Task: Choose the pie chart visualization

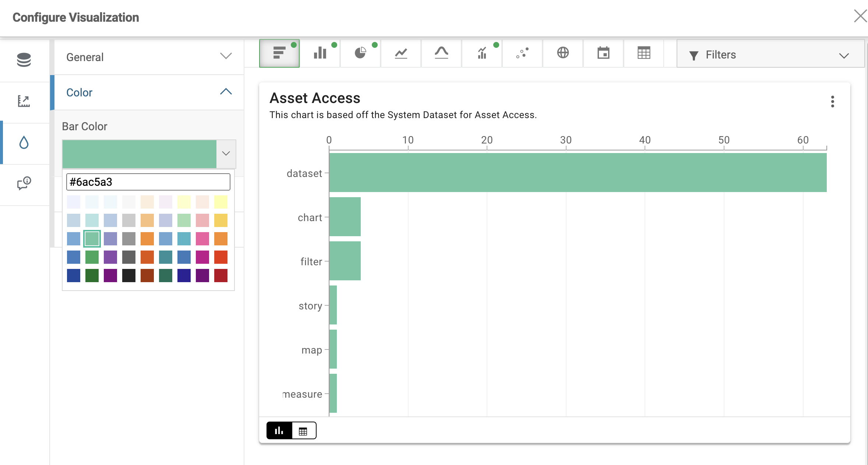Action: coord(360,53)
